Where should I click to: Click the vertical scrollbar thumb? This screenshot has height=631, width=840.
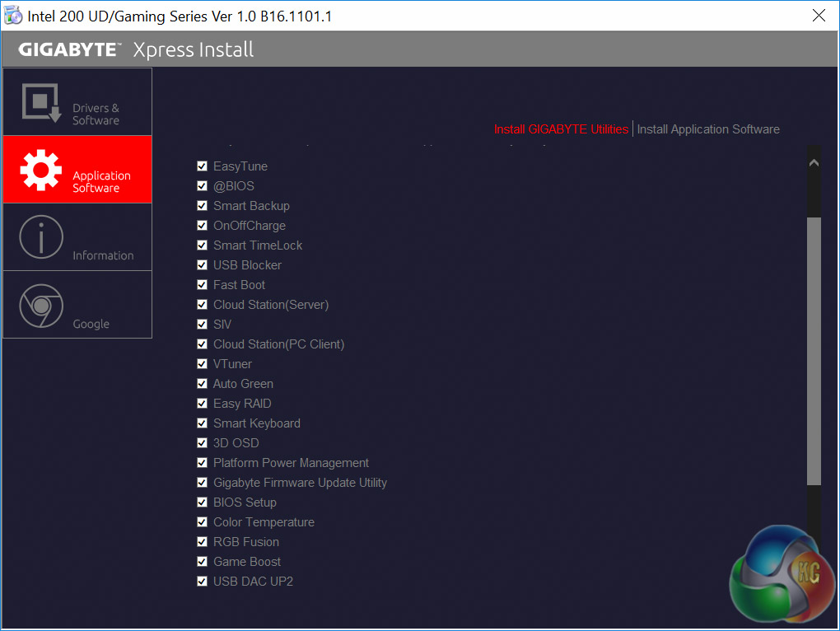click(x=814, y=352)
